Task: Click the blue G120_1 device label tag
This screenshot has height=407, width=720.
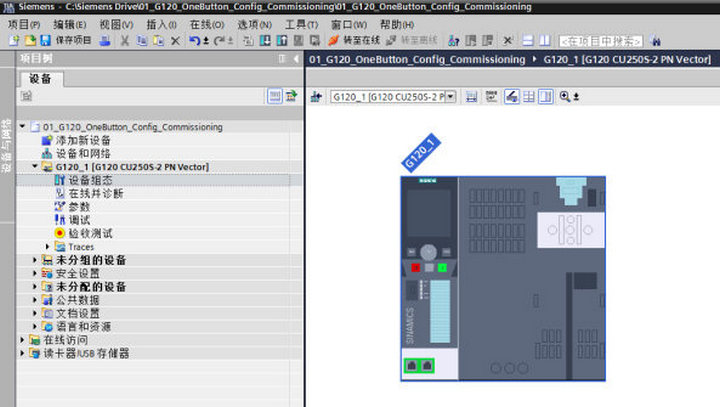Action: tap(421, 153)
